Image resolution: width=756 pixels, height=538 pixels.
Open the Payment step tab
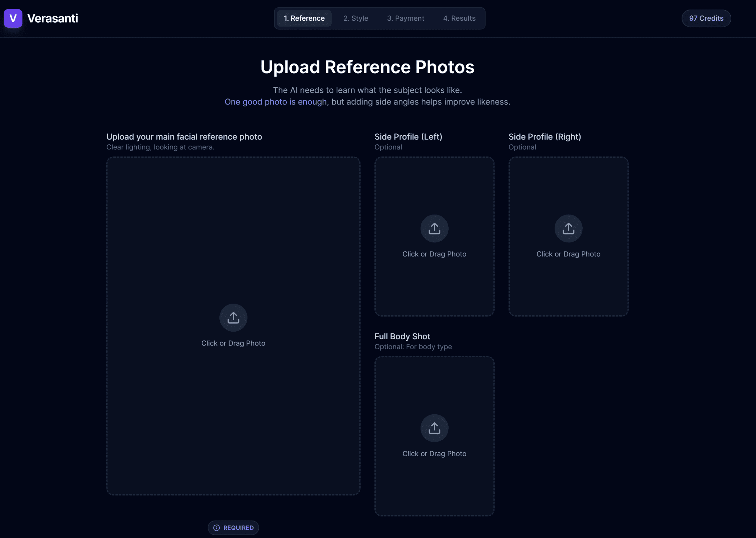405,18
